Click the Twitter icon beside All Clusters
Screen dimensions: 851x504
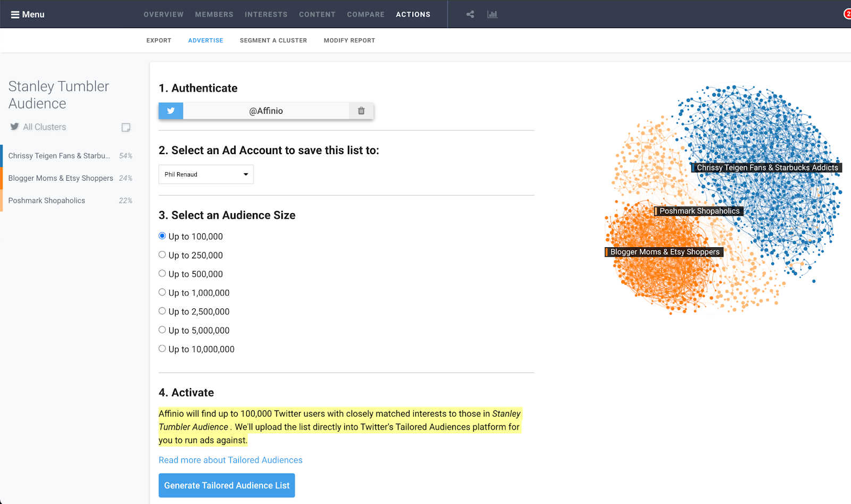14,127
